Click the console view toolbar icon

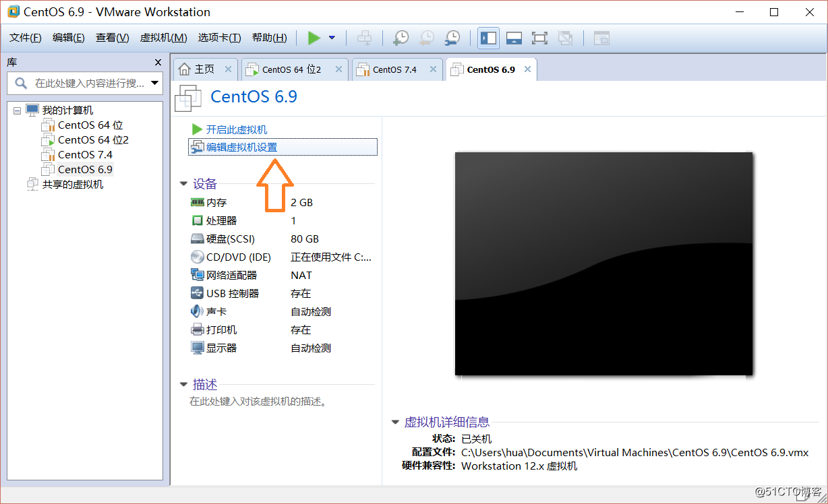click(601, 38)
